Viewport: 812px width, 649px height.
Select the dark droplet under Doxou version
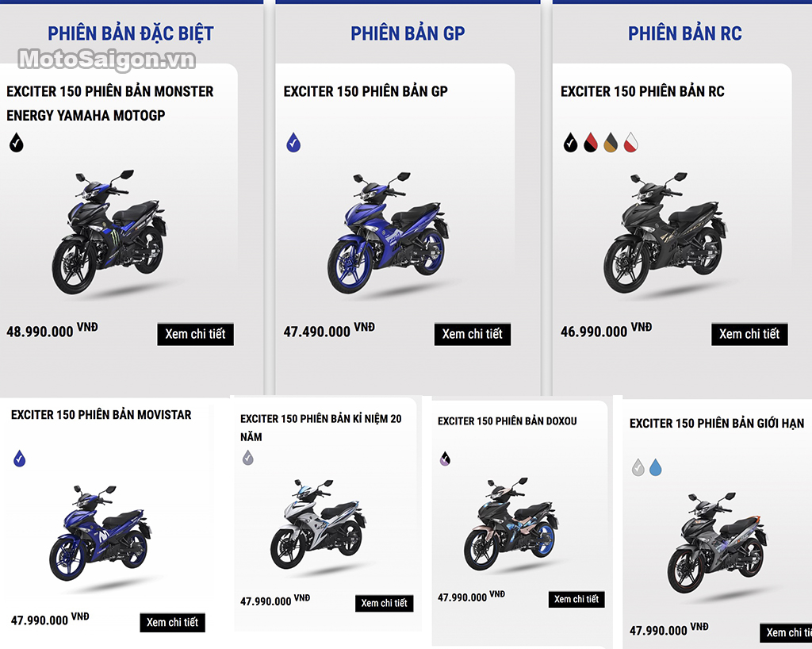pos(445,459)
